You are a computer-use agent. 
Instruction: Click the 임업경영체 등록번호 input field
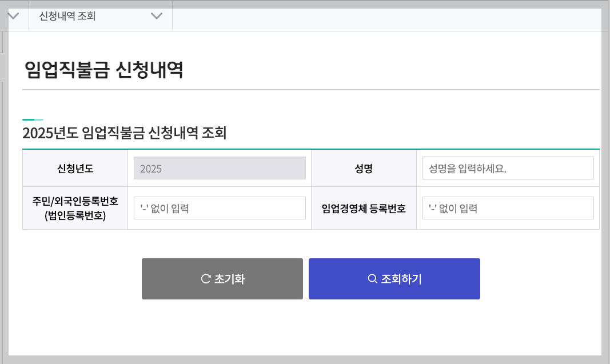click(x=508, y=207)
